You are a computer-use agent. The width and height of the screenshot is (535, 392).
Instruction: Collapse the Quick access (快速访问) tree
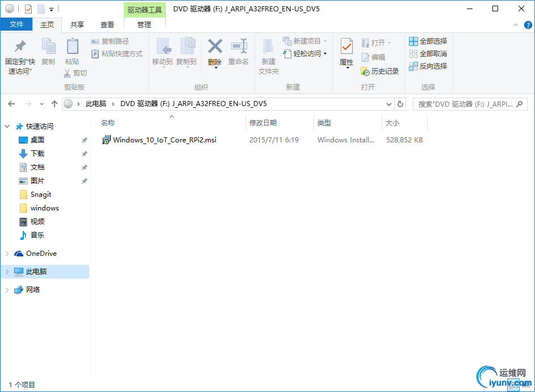coord(7,127)
